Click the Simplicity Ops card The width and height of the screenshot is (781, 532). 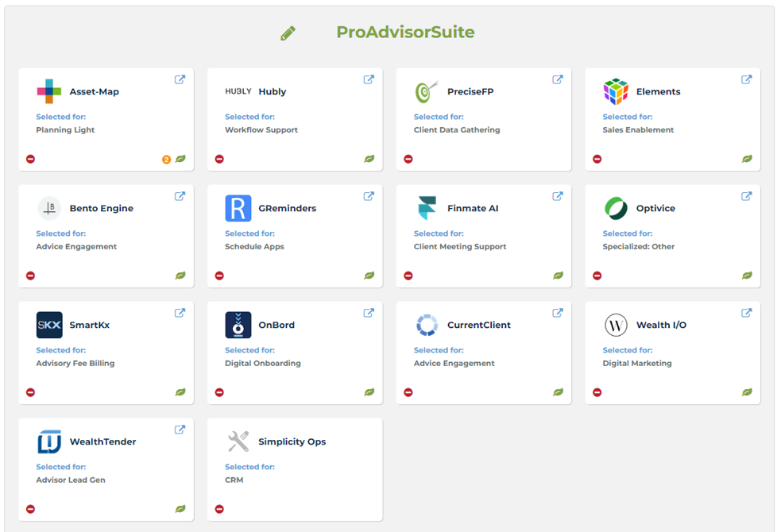pos(294,468)
